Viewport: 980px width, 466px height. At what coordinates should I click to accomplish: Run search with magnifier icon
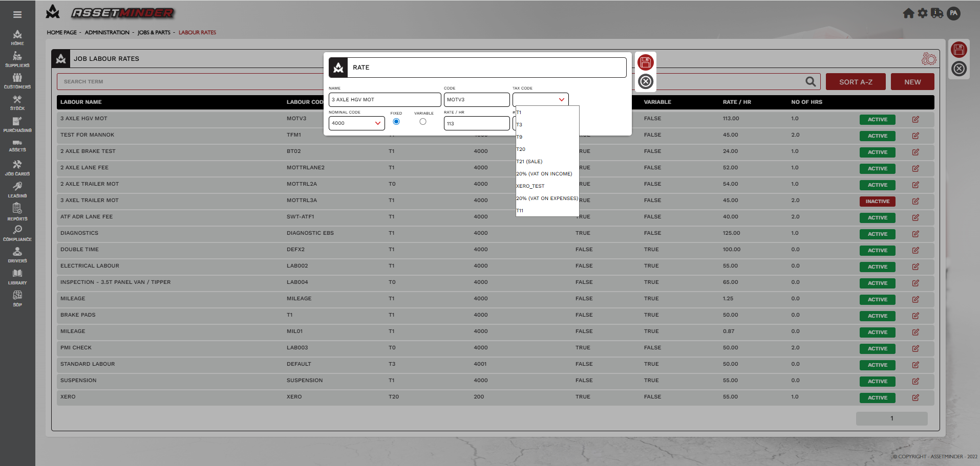(810, 82)
